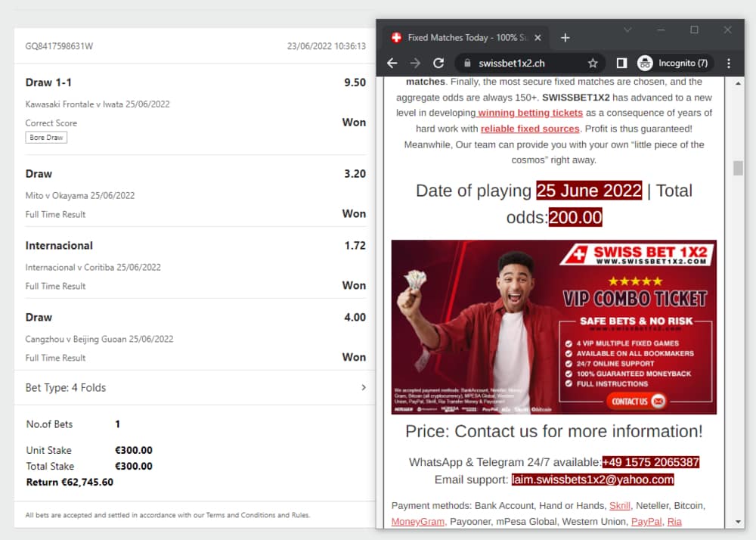
Task: Click the highlighted WhatsApp phone number
Action: 650,462
